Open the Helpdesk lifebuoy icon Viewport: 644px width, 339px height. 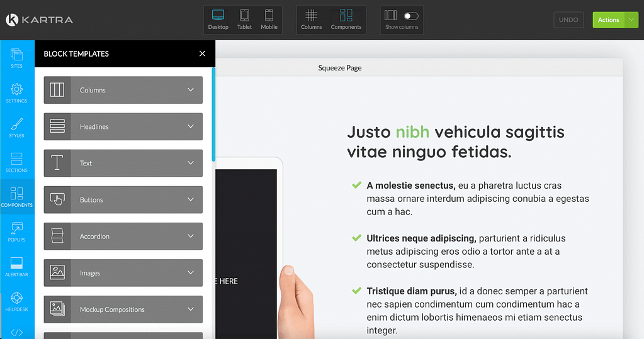click(x=17, y=301)
